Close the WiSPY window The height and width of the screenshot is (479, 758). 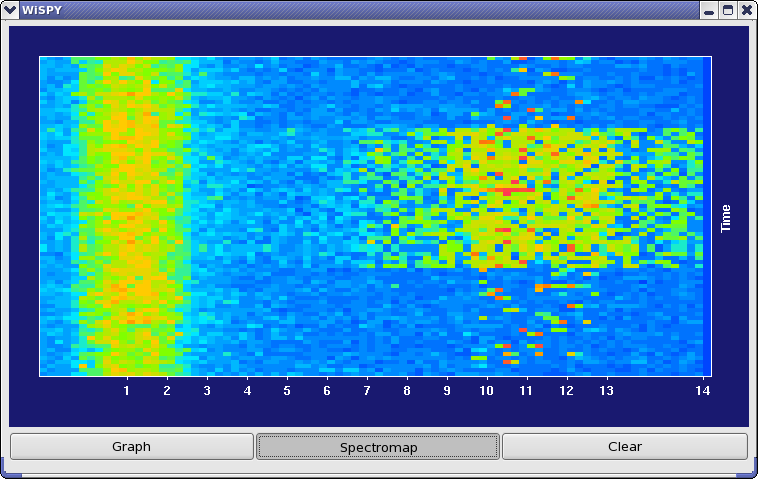pyautogui.click(x=747, y=10)
